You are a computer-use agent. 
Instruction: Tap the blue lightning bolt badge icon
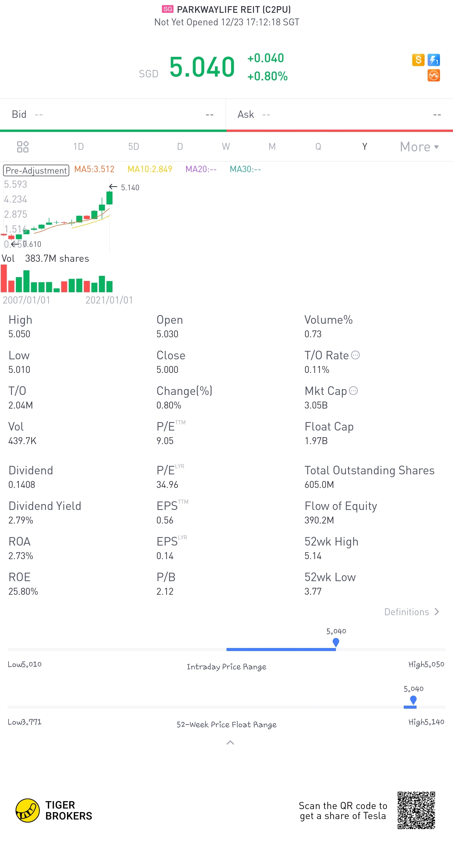coord(434,60)
